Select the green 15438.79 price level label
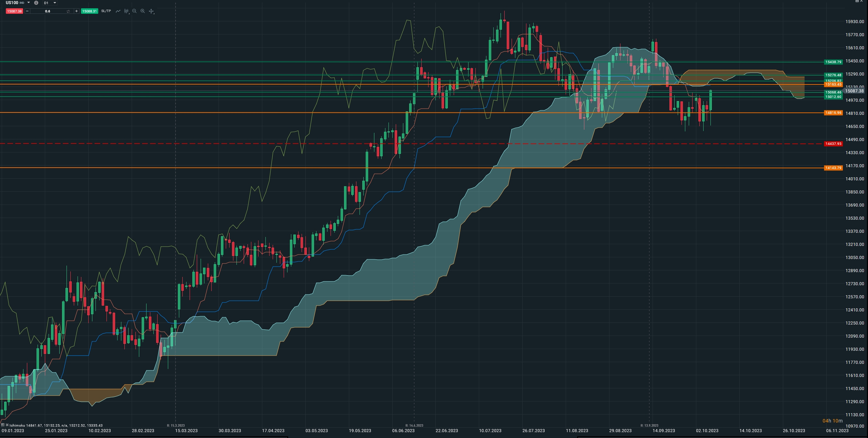 (x=833, y=62)
